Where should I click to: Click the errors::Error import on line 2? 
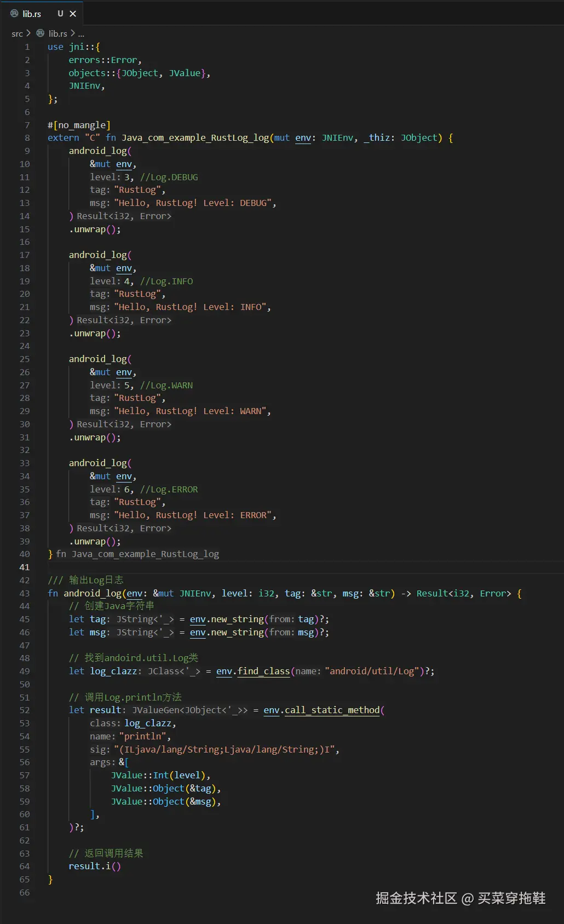[x=103, y=60]
